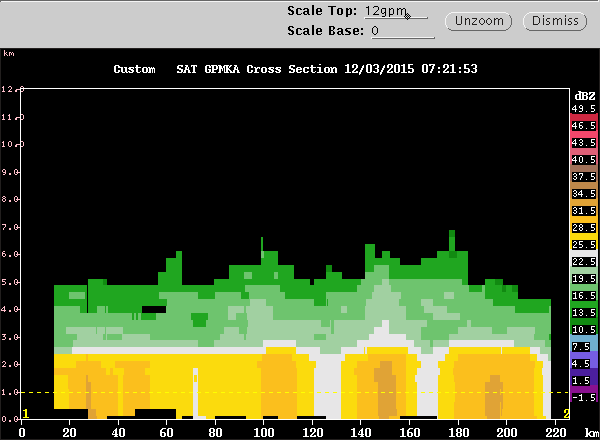
Task: Click the Scale Base input field
Action: click(x=398, y=31)
